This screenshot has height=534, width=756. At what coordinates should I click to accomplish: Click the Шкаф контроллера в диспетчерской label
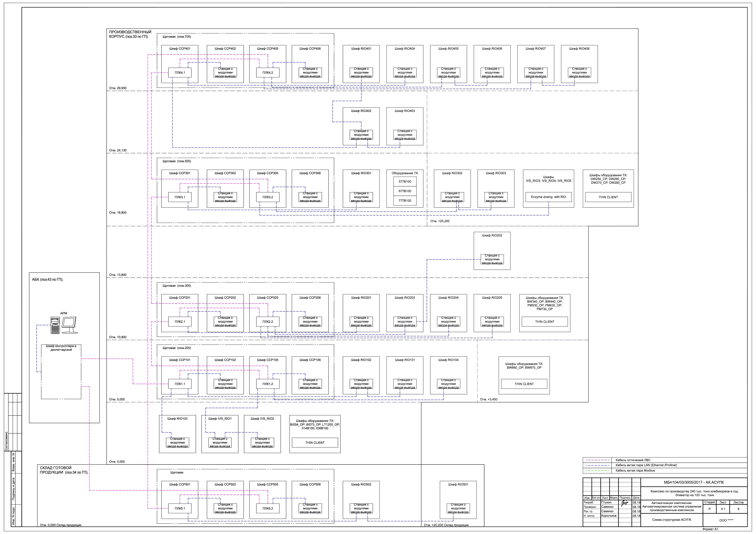pos(61,348)
